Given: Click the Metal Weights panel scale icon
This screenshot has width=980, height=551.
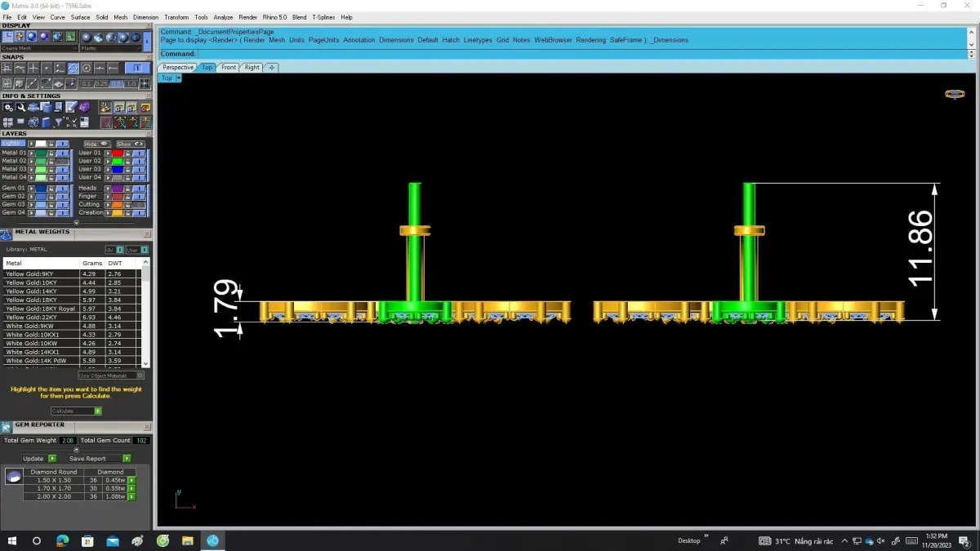Looking at the screenshot, I should coord(7,234).
